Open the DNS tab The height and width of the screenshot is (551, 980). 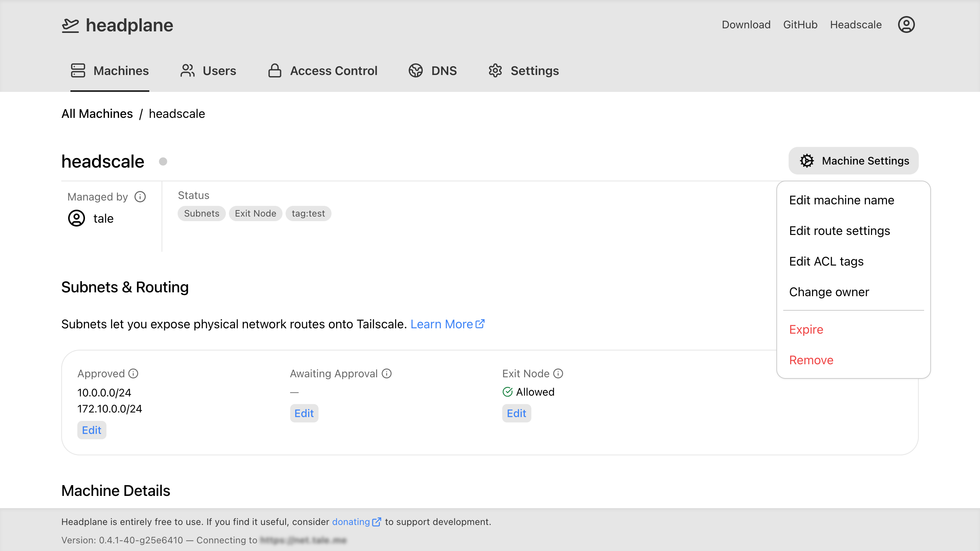coord(433,71)
